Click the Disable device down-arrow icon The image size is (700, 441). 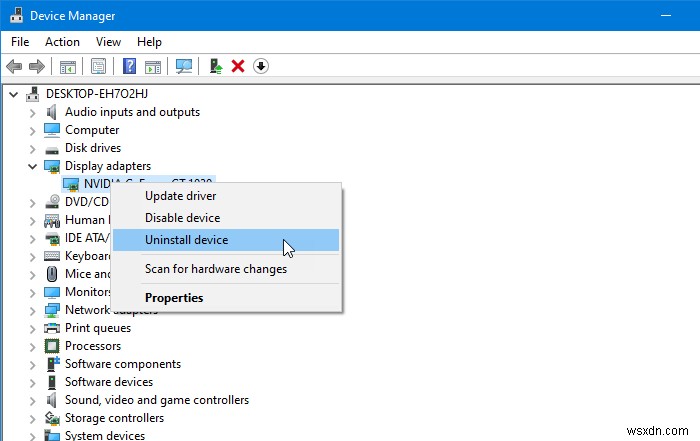tap(261, 67)
